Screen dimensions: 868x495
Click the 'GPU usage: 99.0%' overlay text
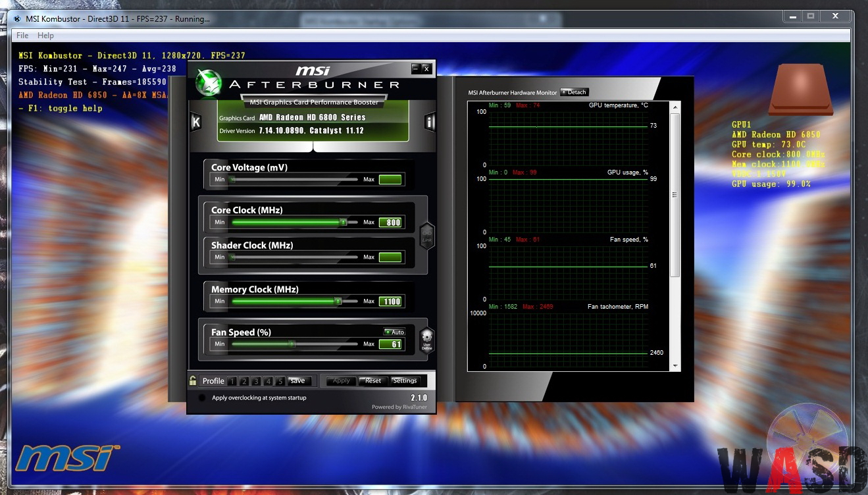[x=771, y=184]
